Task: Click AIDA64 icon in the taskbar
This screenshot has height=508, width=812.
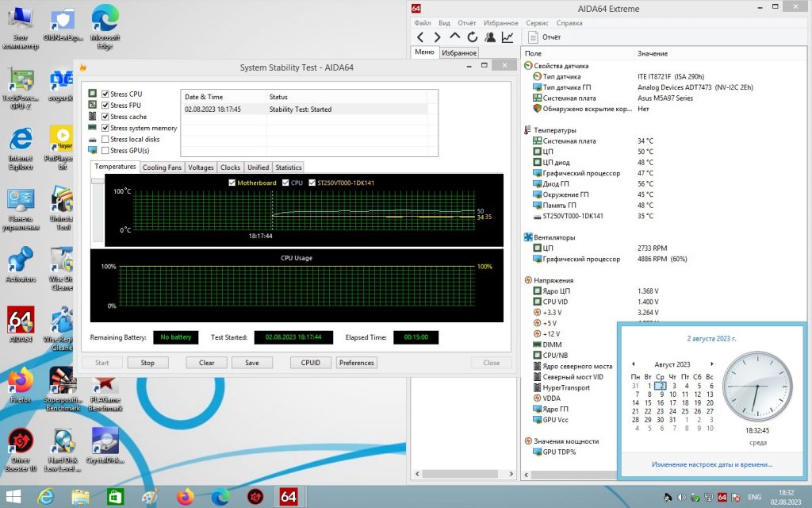Action: [289, 497]
